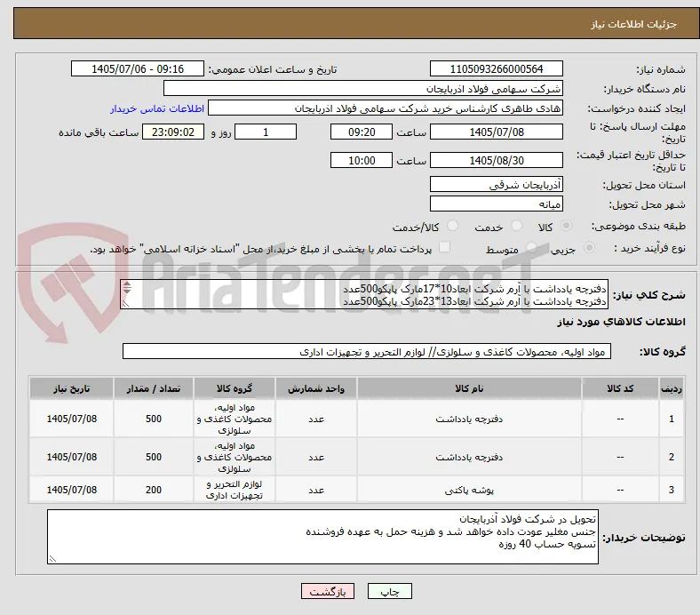Click the description textarea resize handle
700x615 pixels.
tap(125, 304)
